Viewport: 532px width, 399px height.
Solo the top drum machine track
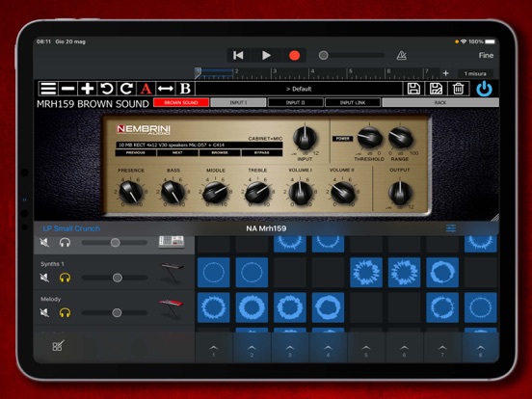(x=65, y=242)
